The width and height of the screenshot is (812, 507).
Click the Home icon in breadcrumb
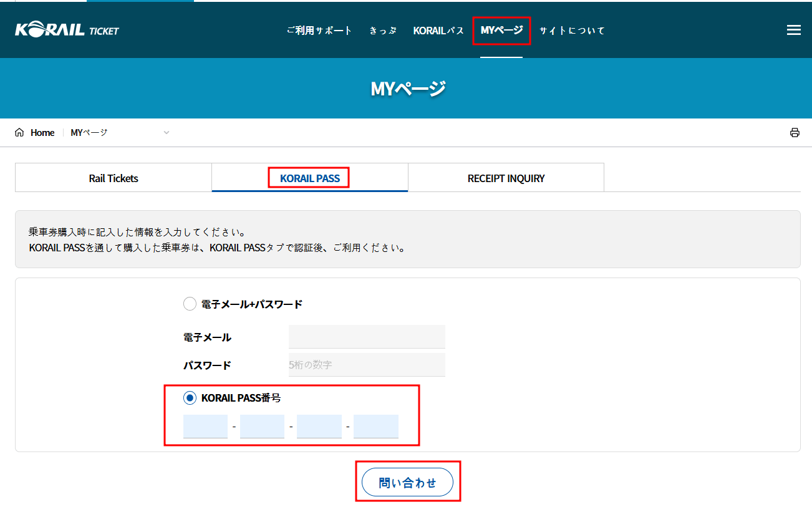tap(19, 132)
